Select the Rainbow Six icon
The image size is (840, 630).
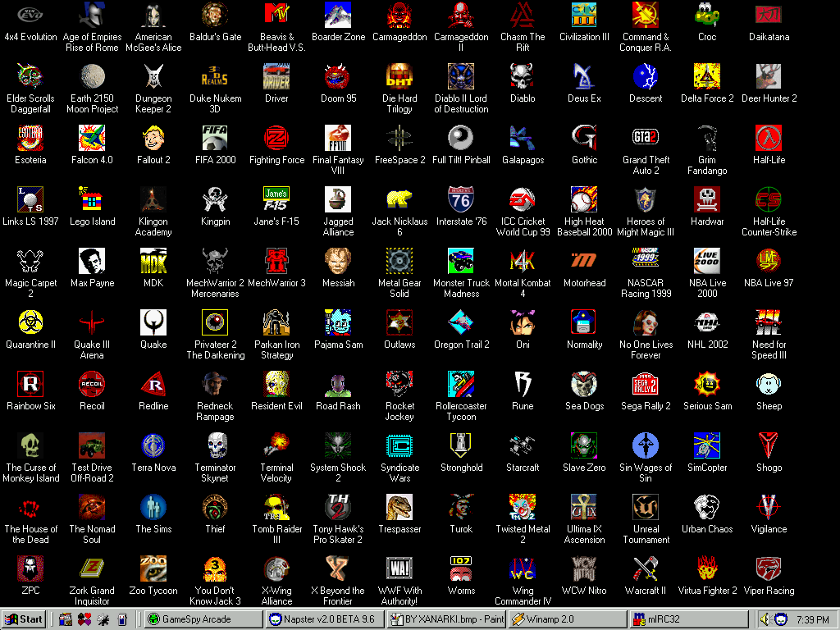coord(30,385)
